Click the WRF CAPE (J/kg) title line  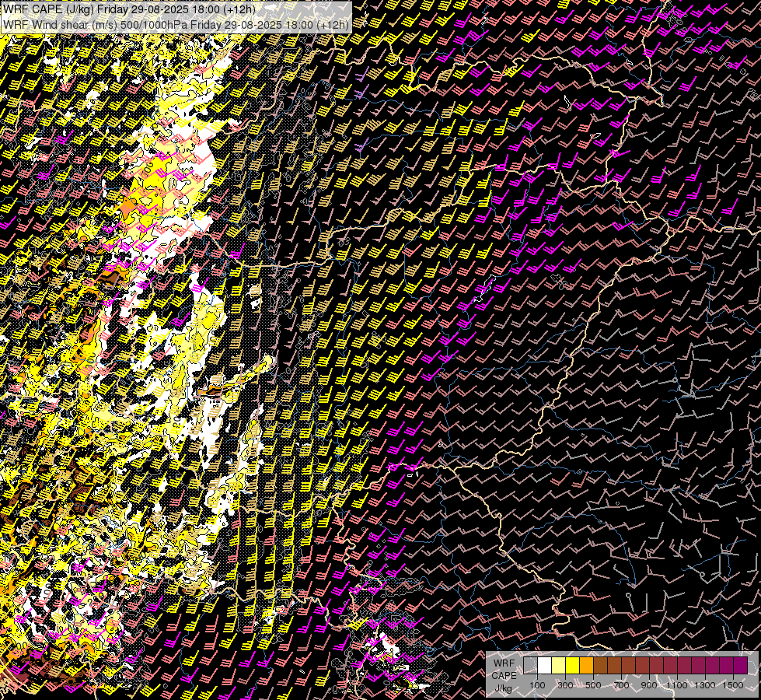(x=130, y=9)
